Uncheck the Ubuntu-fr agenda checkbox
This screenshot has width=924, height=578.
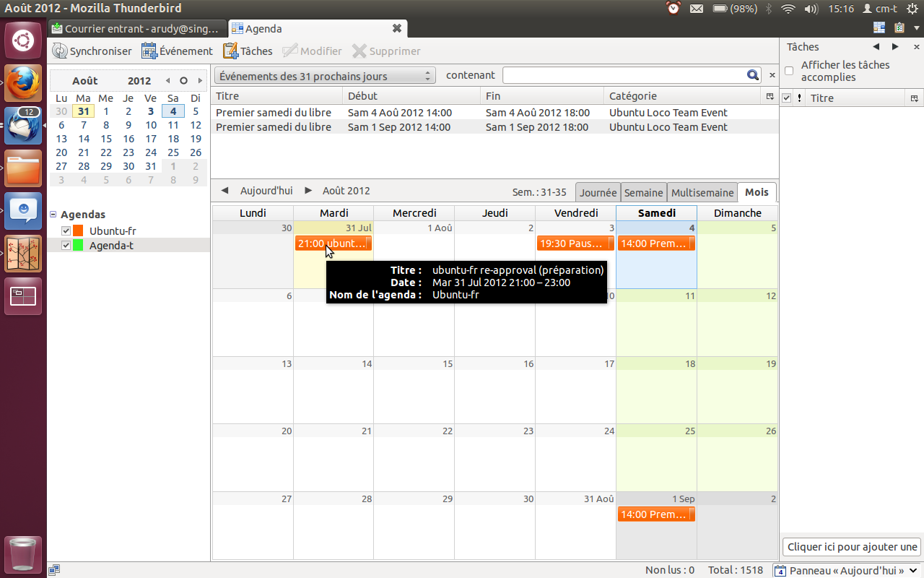[66, 230]
